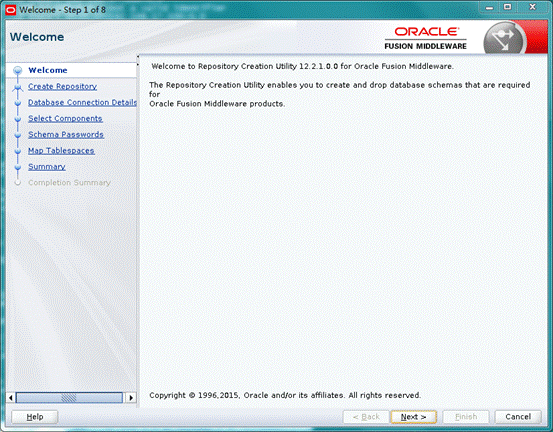Screen dimensions: 553x432
Task: Click the Schema Passwords step bullet
Action: point(18,135)
